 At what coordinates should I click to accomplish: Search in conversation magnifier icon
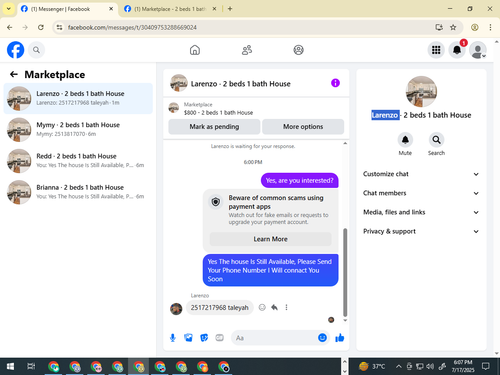[436, 140]
